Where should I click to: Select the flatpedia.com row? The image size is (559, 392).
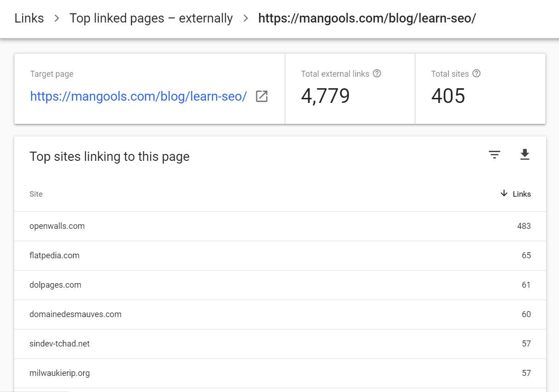pos(54,256)
